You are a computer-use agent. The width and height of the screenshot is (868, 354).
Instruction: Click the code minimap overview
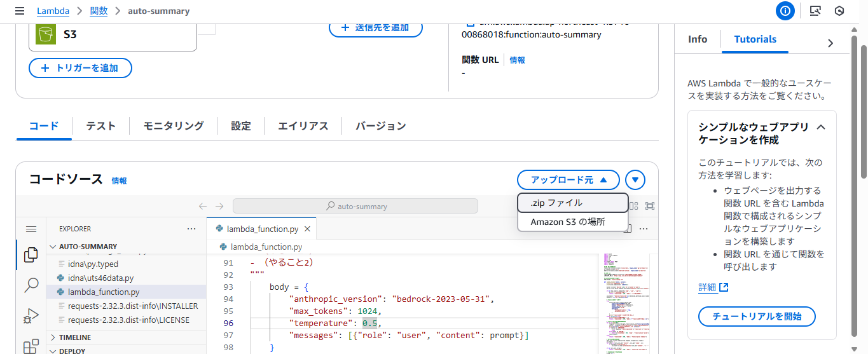click(626, 302)
